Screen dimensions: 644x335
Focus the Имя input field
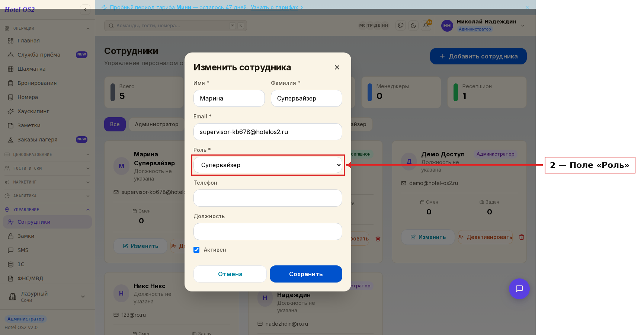coord(229,98)
